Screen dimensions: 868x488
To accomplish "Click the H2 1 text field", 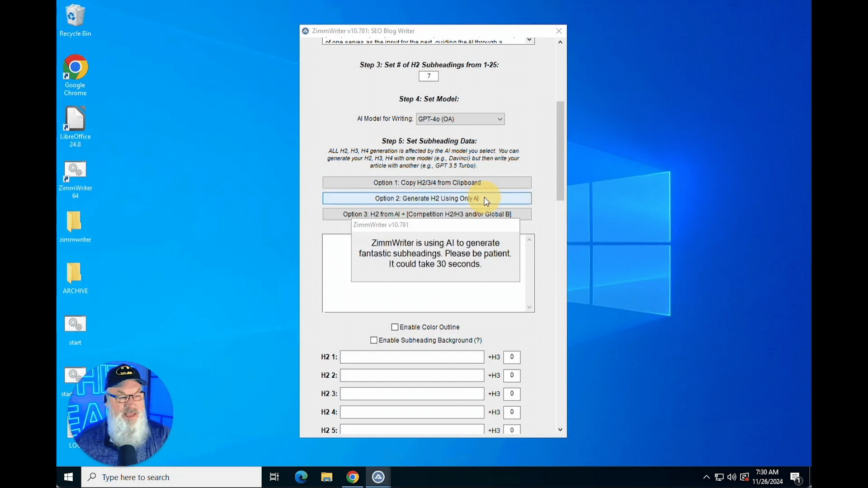I will tap(412, 357).
